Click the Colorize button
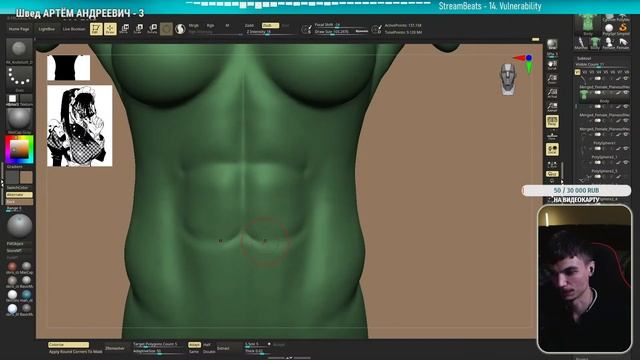Viewport: 640px width, 360px height. [68, 345]
